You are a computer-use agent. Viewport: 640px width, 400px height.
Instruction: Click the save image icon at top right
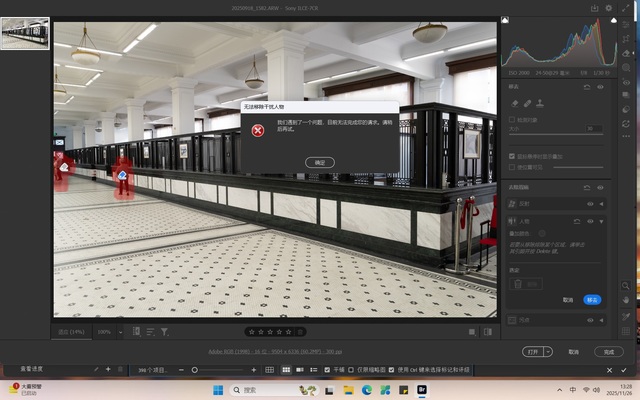(594, 8)
